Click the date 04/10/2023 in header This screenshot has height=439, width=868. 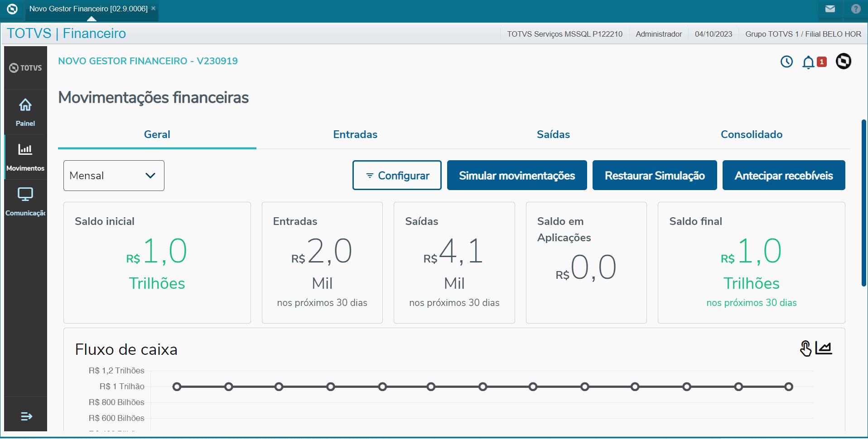coord(714,34)
